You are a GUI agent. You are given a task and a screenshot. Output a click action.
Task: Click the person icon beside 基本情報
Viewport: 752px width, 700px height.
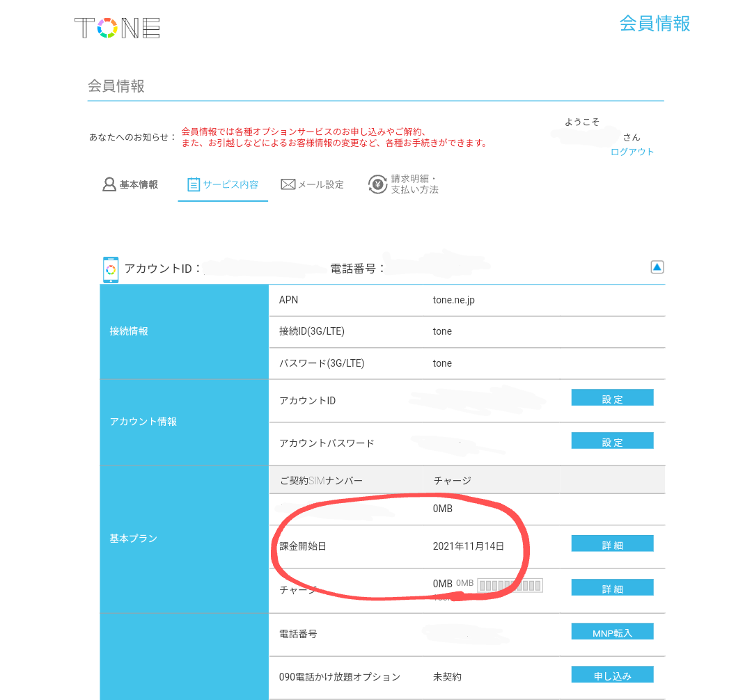click(109, 184)
